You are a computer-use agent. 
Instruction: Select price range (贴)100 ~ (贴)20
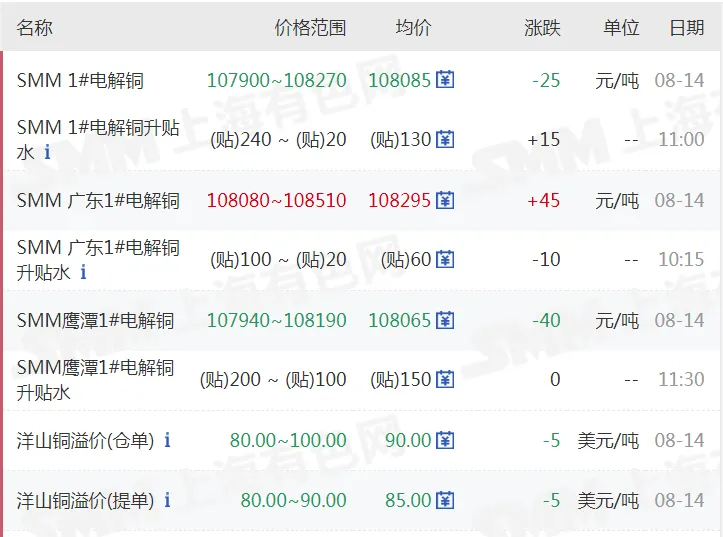pos(278,260)
